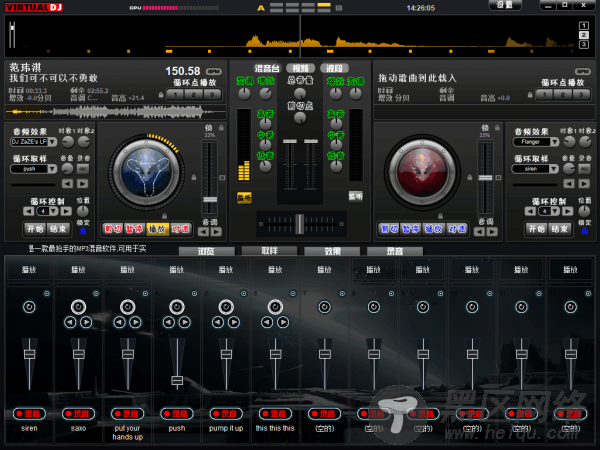Click the yellow A pattern icon at top
The image size is (600, 450).
tap(261, 8)
